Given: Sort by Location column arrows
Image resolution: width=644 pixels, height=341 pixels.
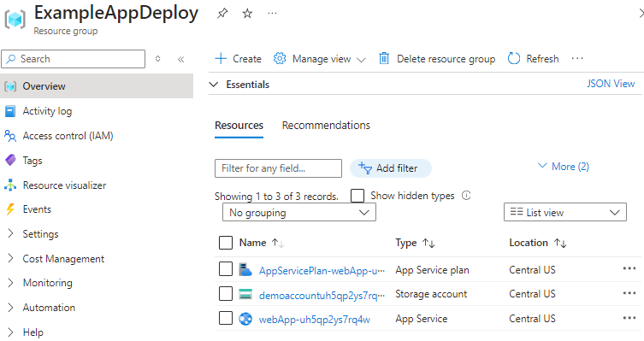Looking at the screenshot, I should coord(560,244).
